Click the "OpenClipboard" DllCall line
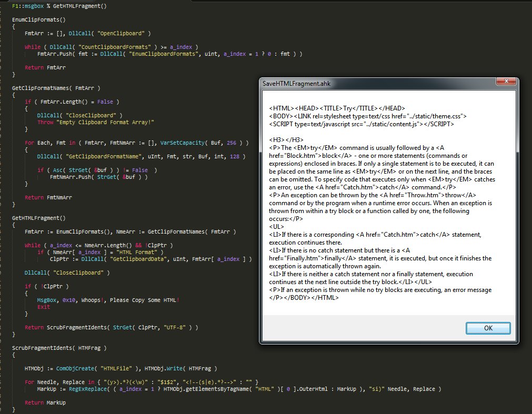532x414 pixels. [x=87, y=33]
